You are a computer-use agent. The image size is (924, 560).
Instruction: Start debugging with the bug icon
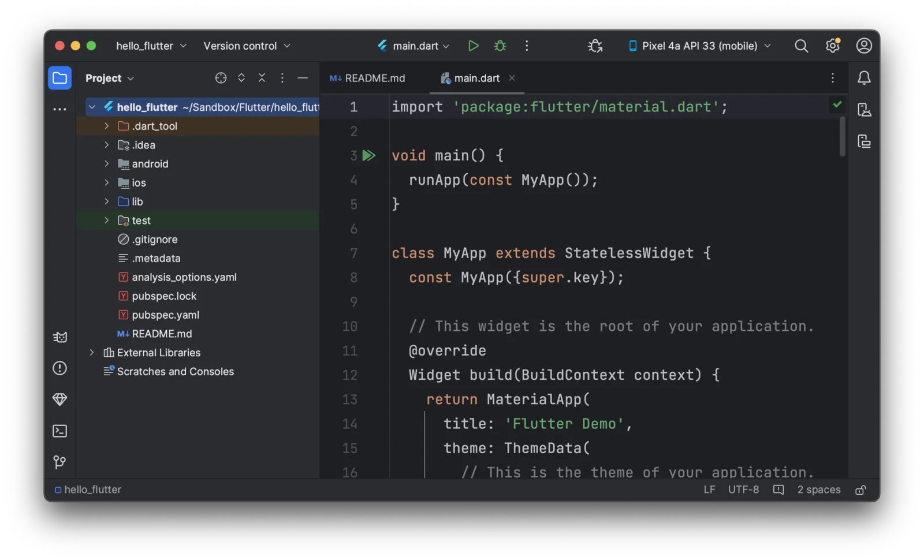500,46
